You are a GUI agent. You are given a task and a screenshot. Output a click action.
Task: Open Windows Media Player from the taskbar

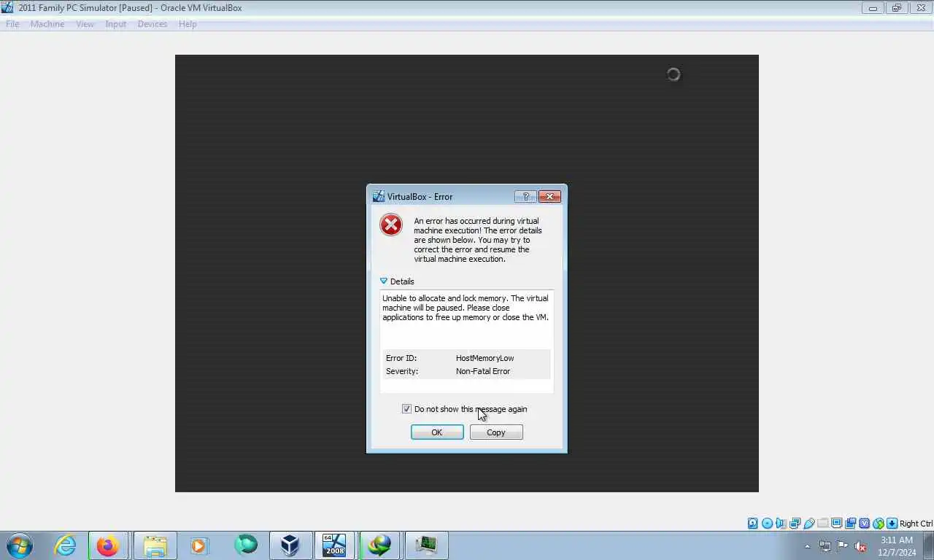click(x=198, y=545)
